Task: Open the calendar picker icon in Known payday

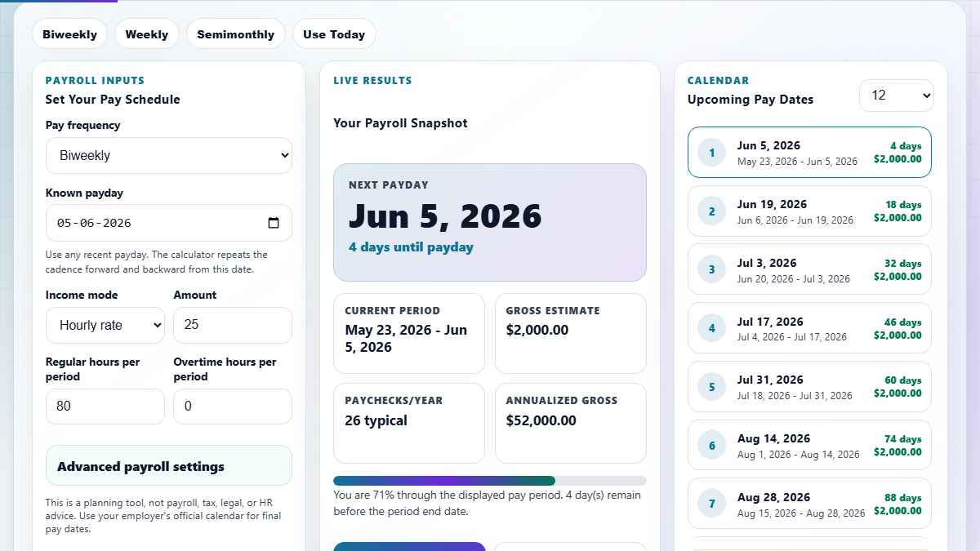Action: (x=274, y=223)
